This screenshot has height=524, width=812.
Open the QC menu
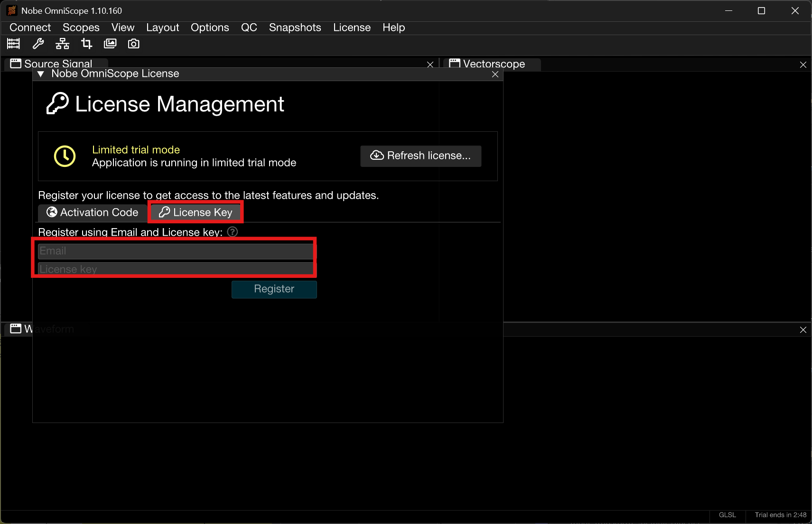pos(249,28)
